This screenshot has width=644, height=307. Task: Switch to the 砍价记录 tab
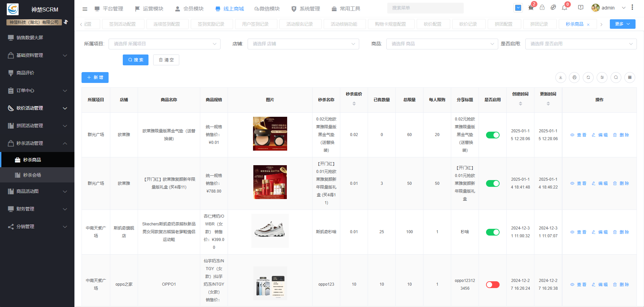coord(468,24)
